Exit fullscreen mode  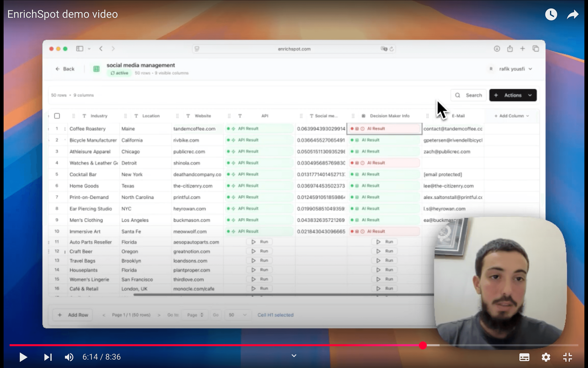click(x=567, y=357)
